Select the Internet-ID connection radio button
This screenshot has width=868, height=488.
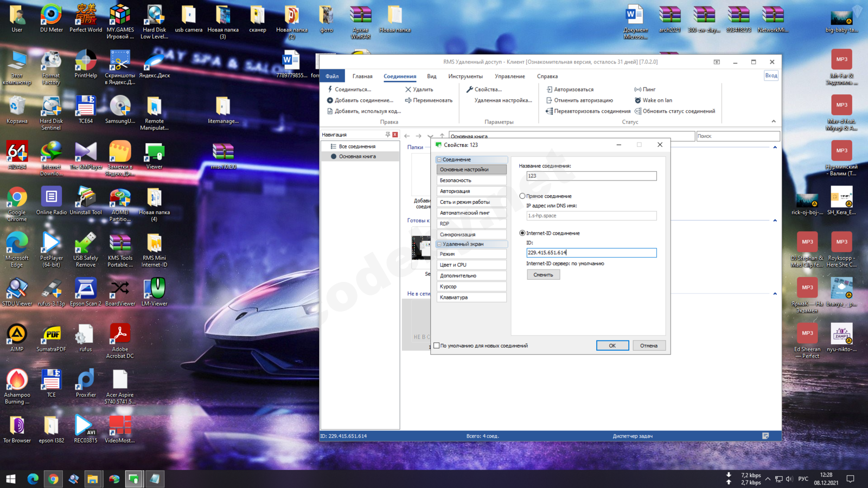click(522, 233)
